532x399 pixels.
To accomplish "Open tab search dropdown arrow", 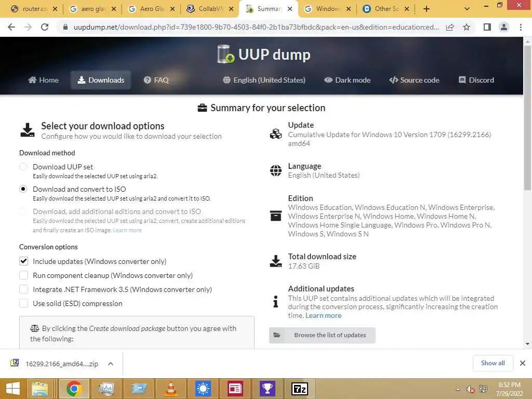I will point(467,9).
